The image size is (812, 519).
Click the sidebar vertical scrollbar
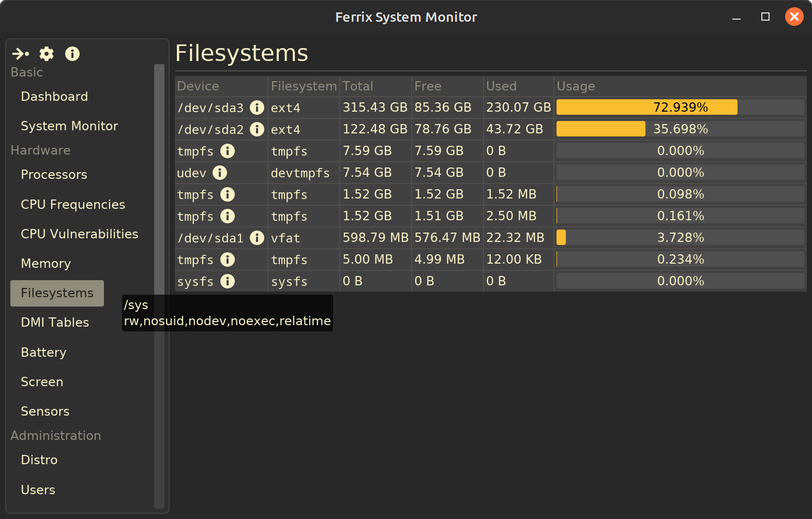tap(159, 284)
